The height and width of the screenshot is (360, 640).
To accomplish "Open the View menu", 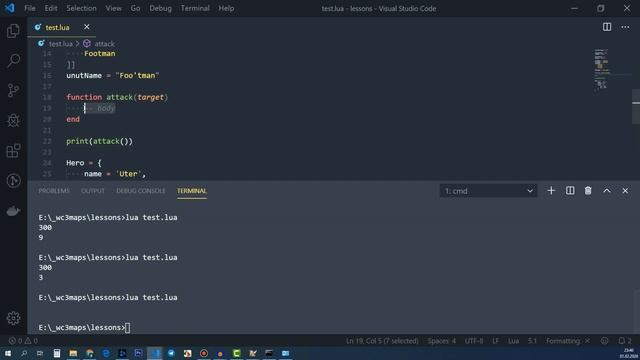I will [113, 8].
